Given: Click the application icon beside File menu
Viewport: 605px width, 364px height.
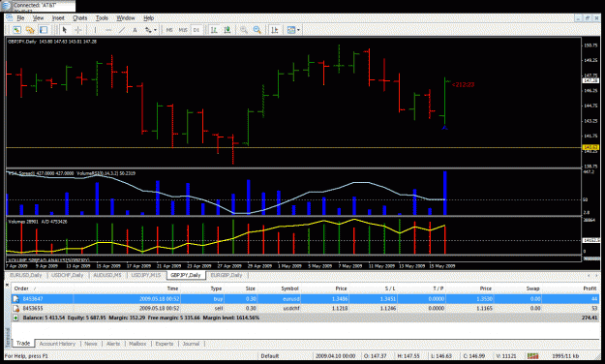Looking at the screenshot, I should 10,17.
